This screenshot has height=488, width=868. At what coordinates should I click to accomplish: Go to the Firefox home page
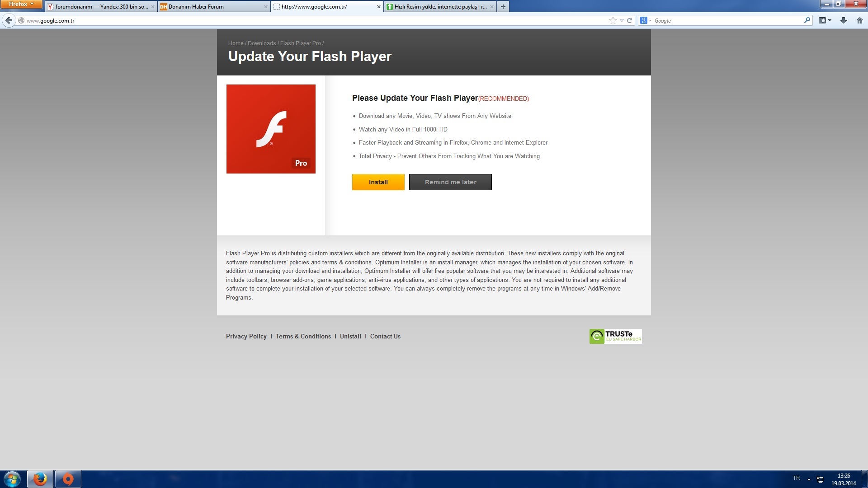(x=859, y=20)
